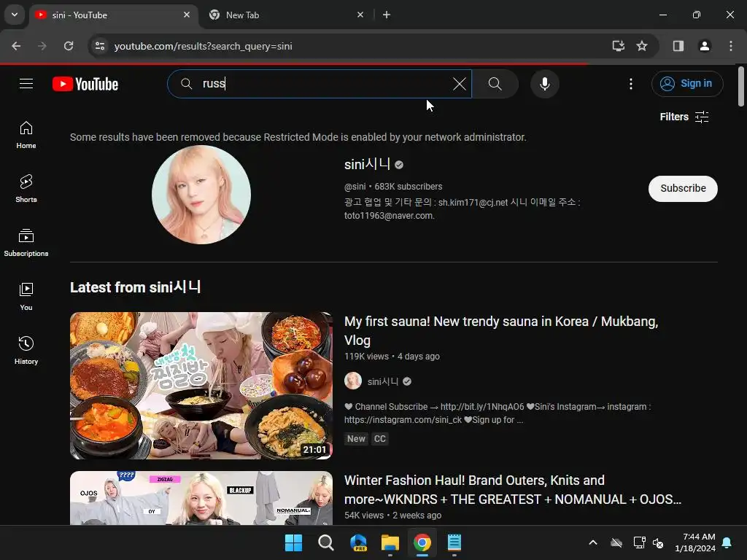The image size is (747, 560).
Task: Expand the tab search dropdown arrow
Action: point(15,15)
